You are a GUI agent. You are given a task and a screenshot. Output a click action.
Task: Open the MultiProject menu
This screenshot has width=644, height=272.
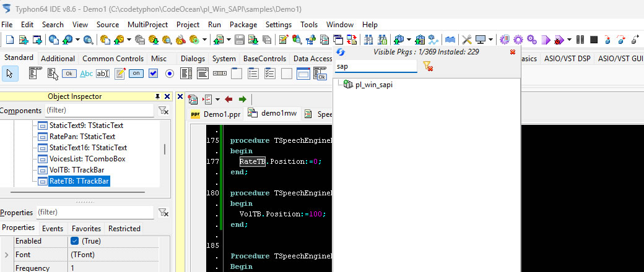point(147,25)
